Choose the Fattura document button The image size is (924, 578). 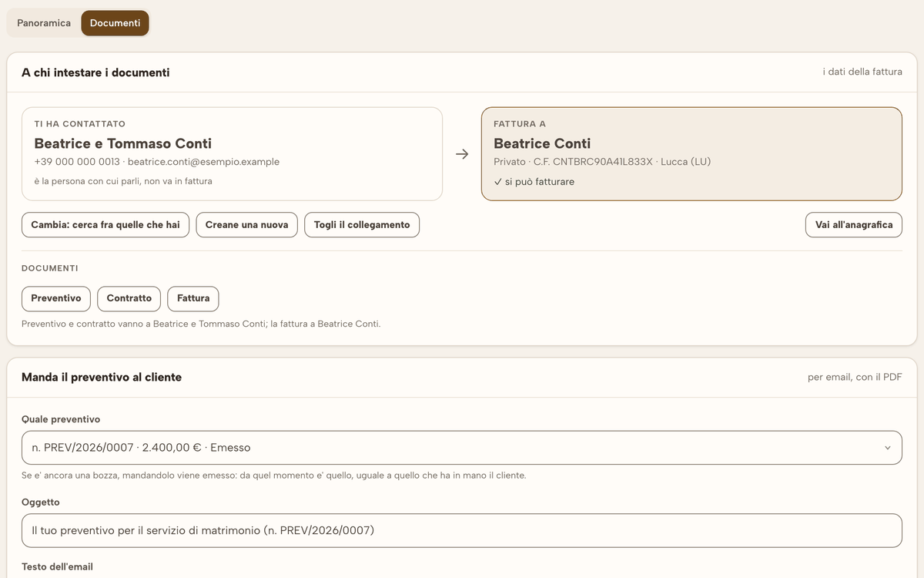pyautogui.click(x=193, y=298)
